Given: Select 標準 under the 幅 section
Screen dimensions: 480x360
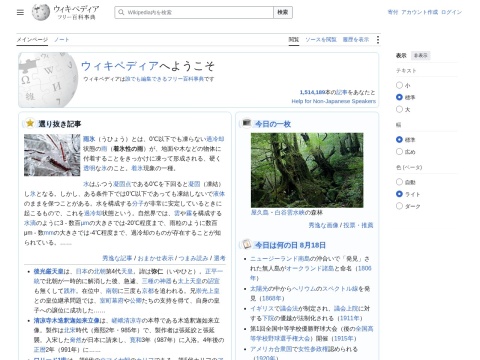Looking at the screenshot, I should point(399,139).
